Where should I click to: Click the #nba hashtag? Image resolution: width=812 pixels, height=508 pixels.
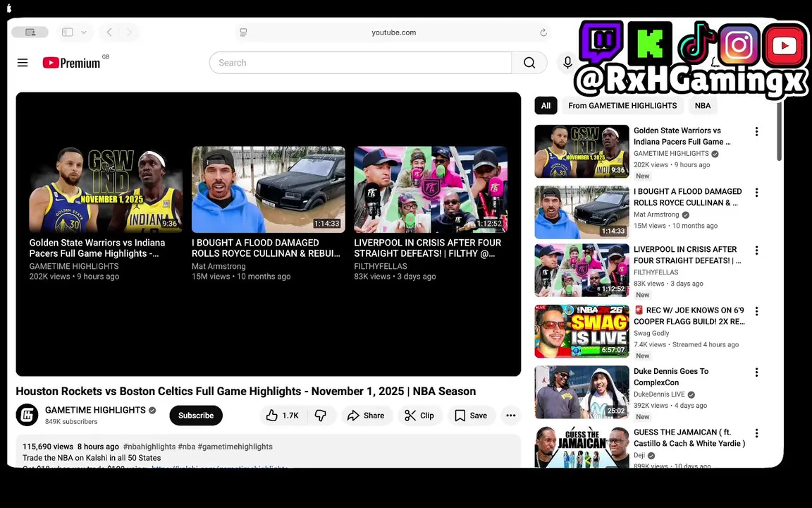tap(186, 447)
